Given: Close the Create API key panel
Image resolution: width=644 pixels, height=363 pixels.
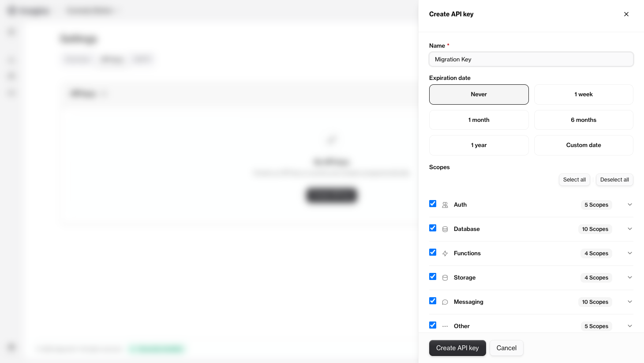Looking at the screenshot, I should [626, 14].
